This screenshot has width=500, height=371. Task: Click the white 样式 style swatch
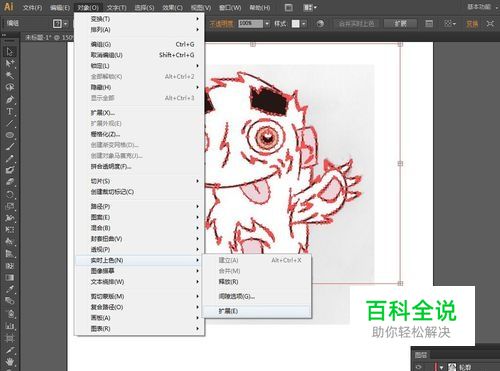tap(296, 24)
